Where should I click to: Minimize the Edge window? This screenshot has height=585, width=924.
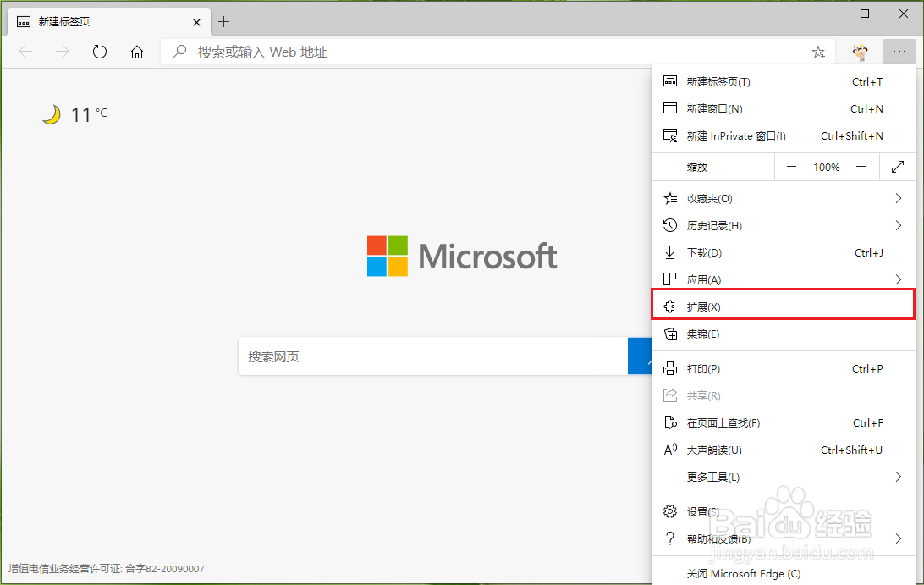coord(826,14)
